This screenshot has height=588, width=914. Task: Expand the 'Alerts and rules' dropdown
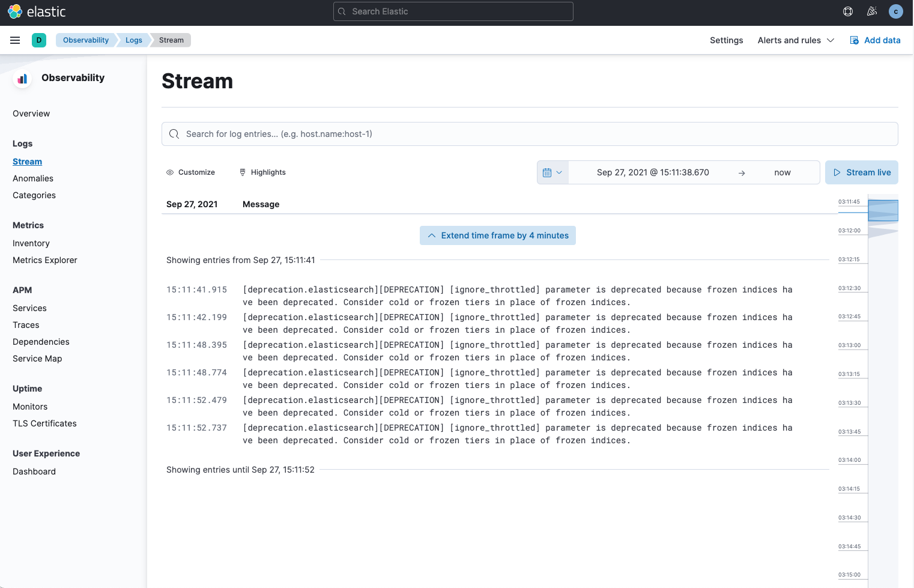(796, 40)
